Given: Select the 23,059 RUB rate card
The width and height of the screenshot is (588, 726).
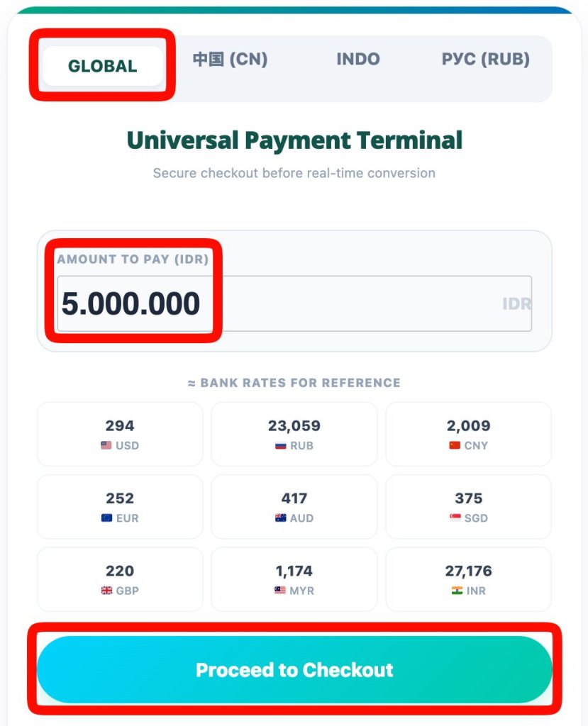Looking at the screenshot, I should (x=294, y=434).
